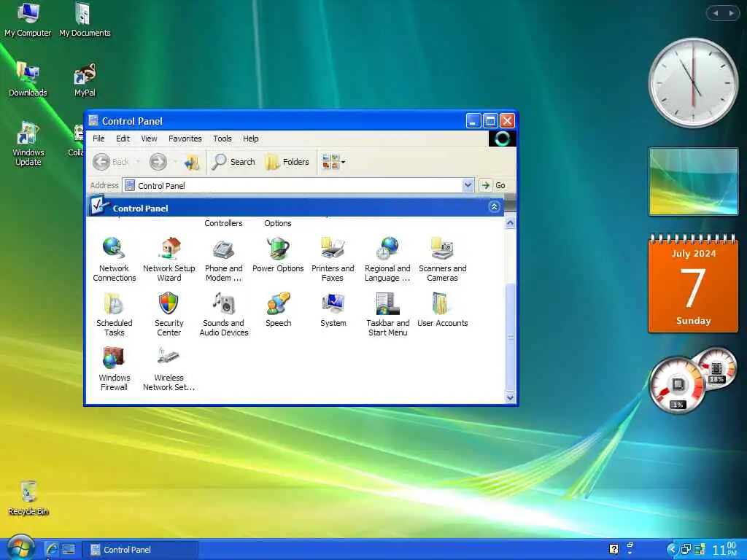
Task: Click the scrollbar up arrow
Action: (510, 223)
